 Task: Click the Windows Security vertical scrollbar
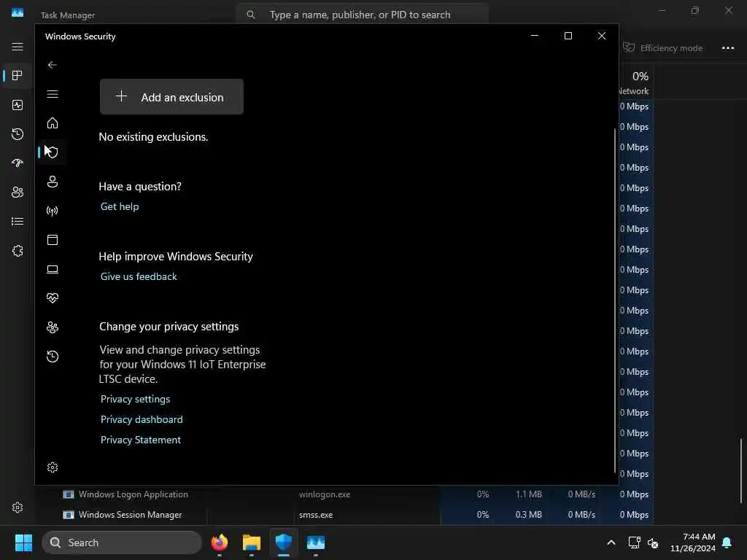pos(616,300)
